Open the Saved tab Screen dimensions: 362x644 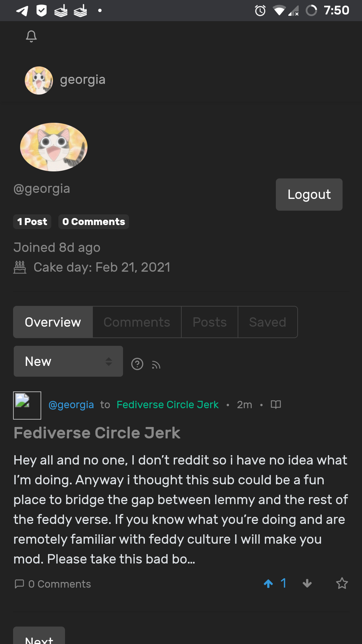pyautogui.click(x=267, y=322)
